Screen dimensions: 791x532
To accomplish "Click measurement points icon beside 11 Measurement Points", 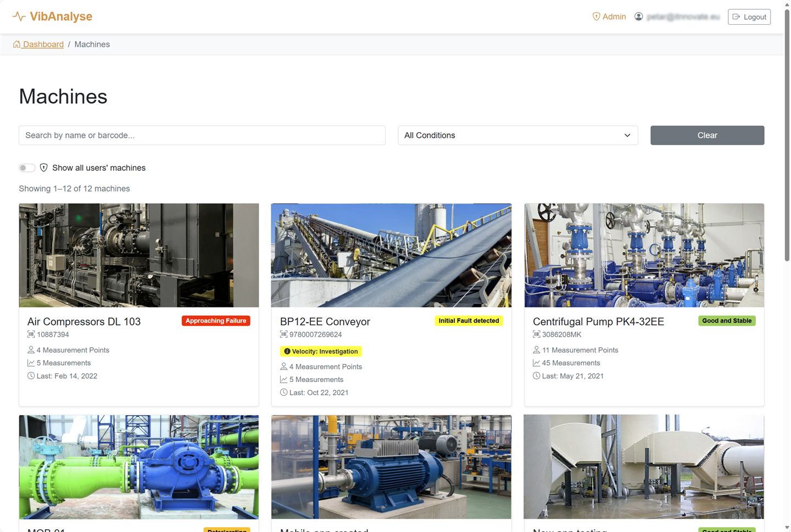I will (x=536, y=350).
